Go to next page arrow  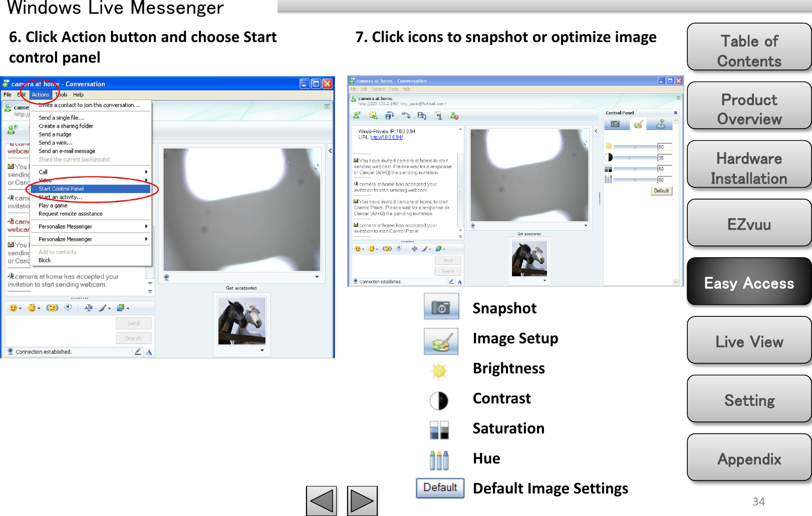click(x=362, y=500)
